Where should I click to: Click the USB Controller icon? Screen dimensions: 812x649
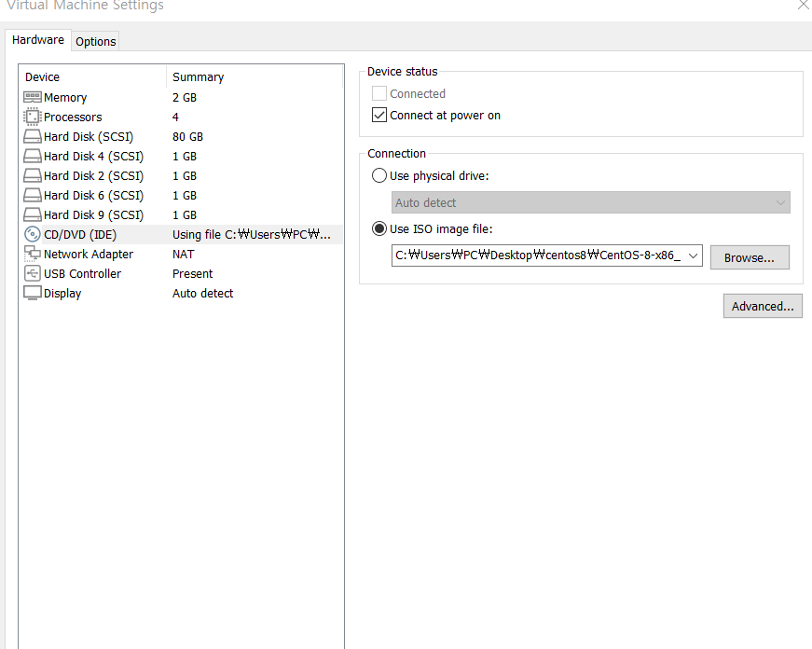click(x=32, y=273)
